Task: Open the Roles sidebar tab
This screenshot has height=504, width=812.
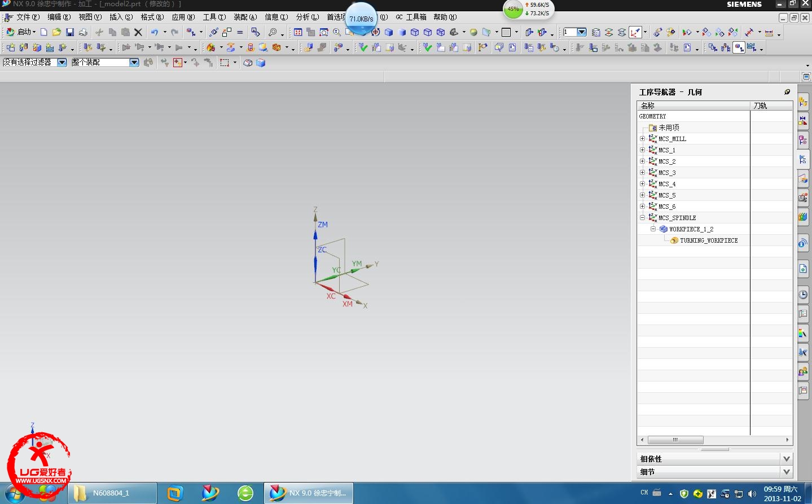Action: pyautogui.click(x=803, y=371)
